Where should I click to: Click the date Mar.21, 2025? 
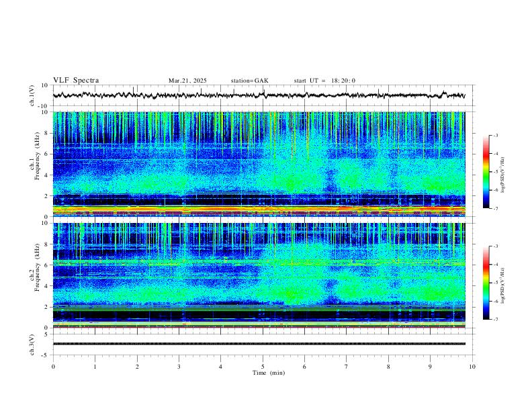[x=187, y=81]
